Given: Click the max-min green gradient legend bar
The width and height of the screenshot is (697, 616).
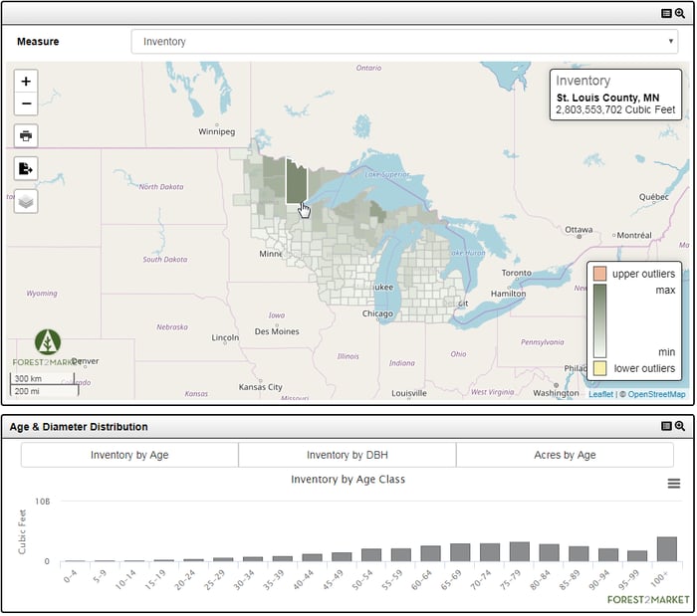Looking at the screenshot, I should click(x=599, y=321).
